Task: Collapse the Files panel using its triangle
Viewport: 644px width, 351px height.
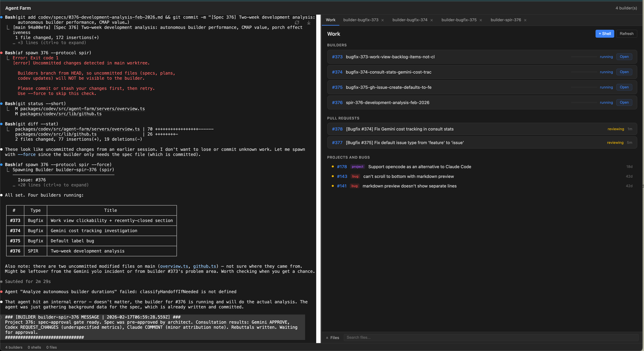Action: pos(327,338)
